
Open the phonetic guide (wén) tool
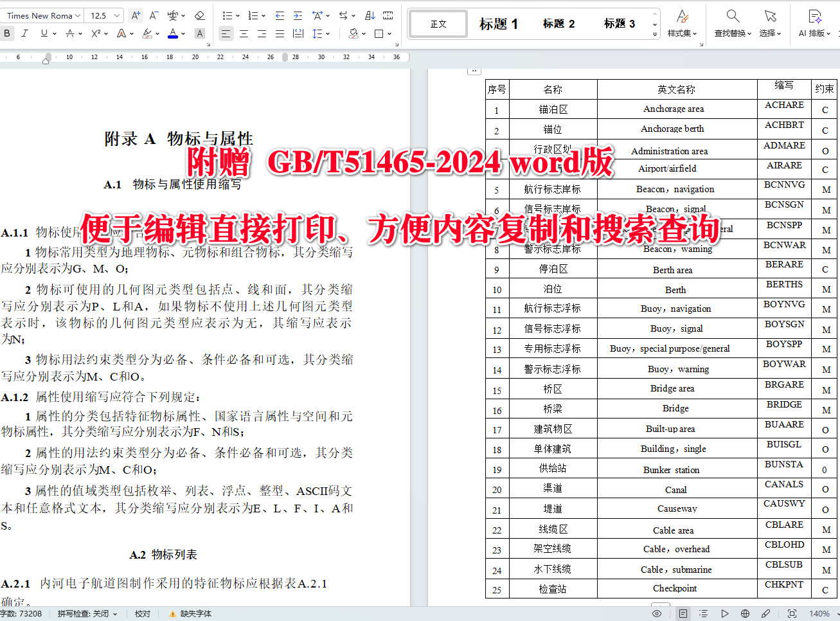[x=172, y=15]
